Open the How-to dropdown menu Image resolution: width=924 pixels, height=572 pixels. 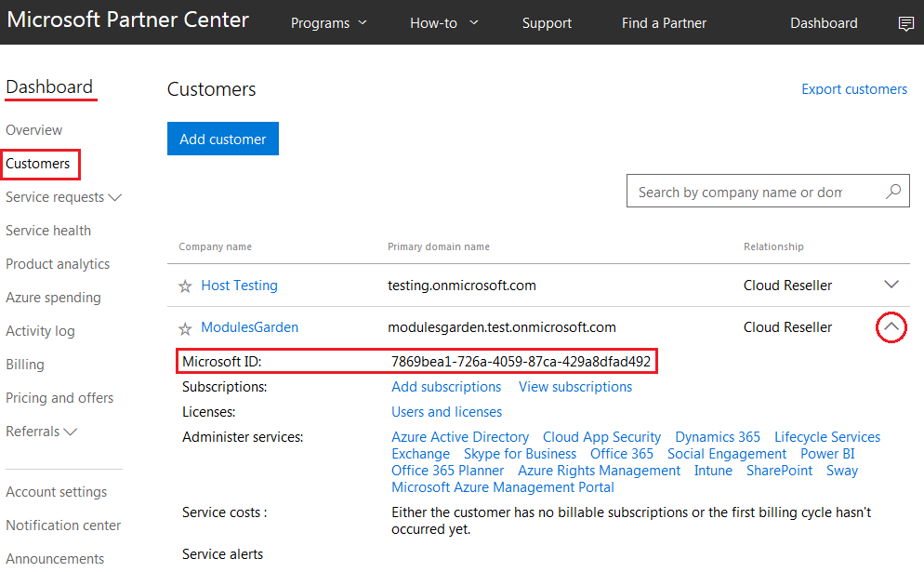(x=444, y=23)
